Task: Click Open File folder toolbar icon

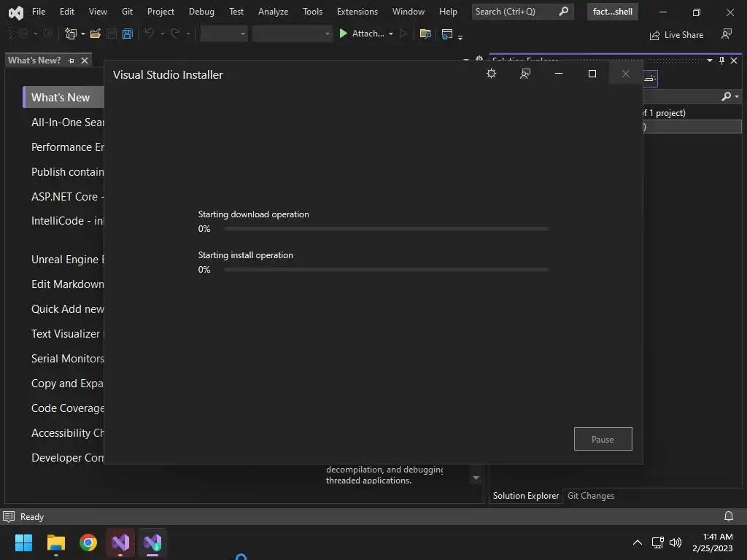Action: [96, 34]
